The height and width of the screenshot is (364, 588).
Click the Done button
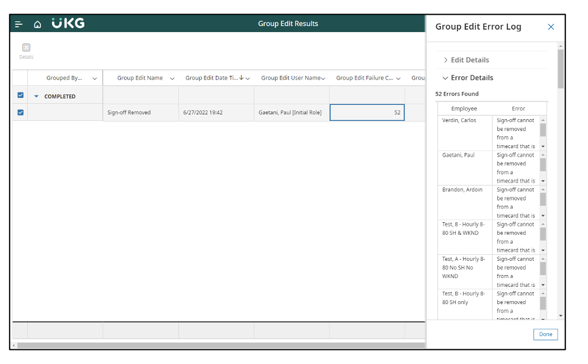[545, 334]
